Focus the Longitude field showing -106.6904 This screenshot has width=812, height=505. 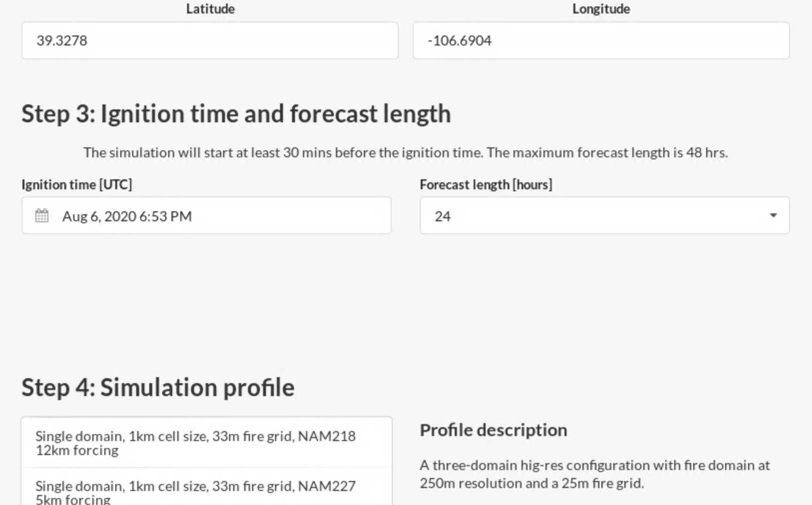[601, 40]
